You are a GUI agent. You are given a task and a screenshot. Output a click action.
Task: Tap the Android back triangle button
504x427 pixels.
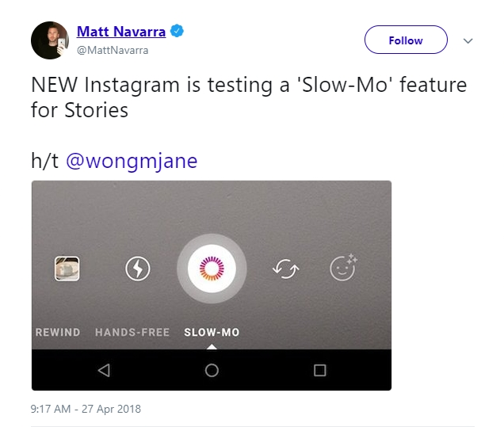tap(104, 371)
